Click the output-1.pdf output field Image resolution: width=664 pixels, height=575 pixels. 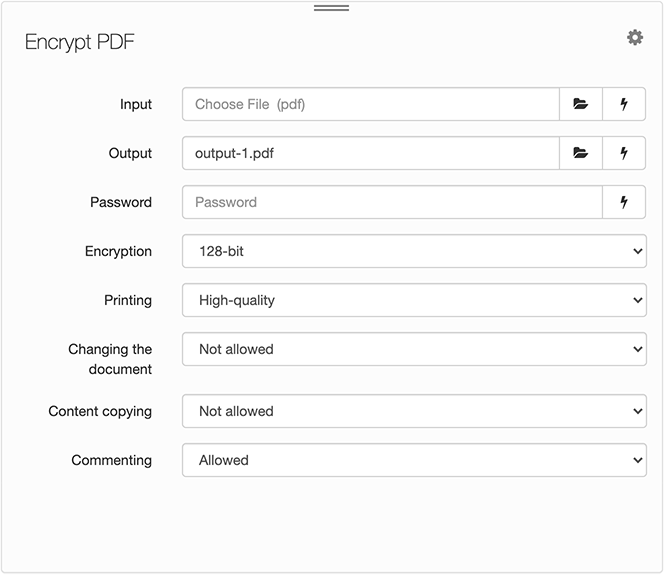click(x=371, y=153)
